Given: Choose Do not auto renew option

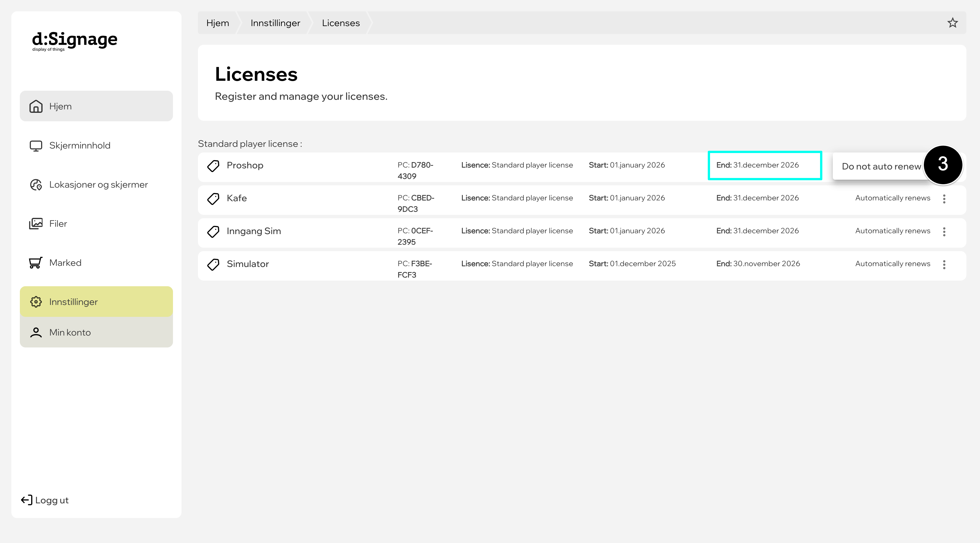Looking at the screenshot, I should tap(882, 166).
